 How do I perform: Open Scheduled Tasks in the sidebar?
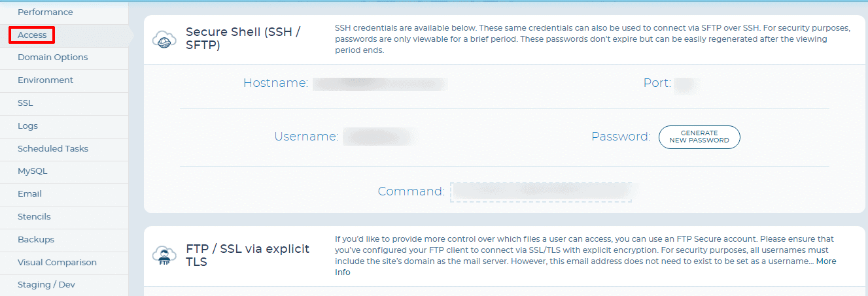coord(53,149)
